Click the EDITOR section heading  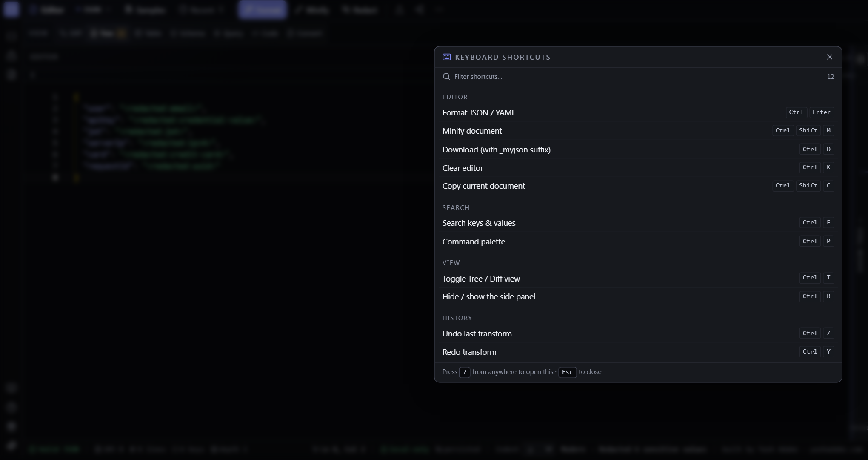(455, 97)
